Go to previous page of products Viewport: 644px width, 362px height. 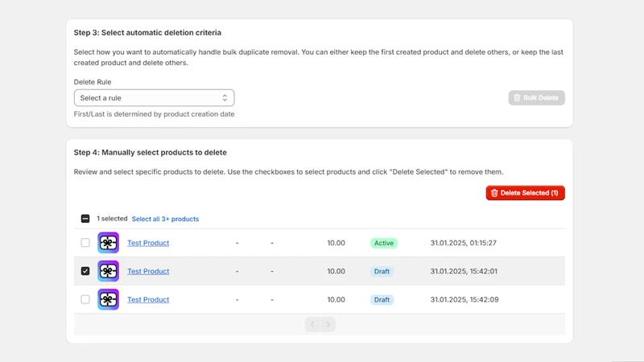click(x=312, y=325)
